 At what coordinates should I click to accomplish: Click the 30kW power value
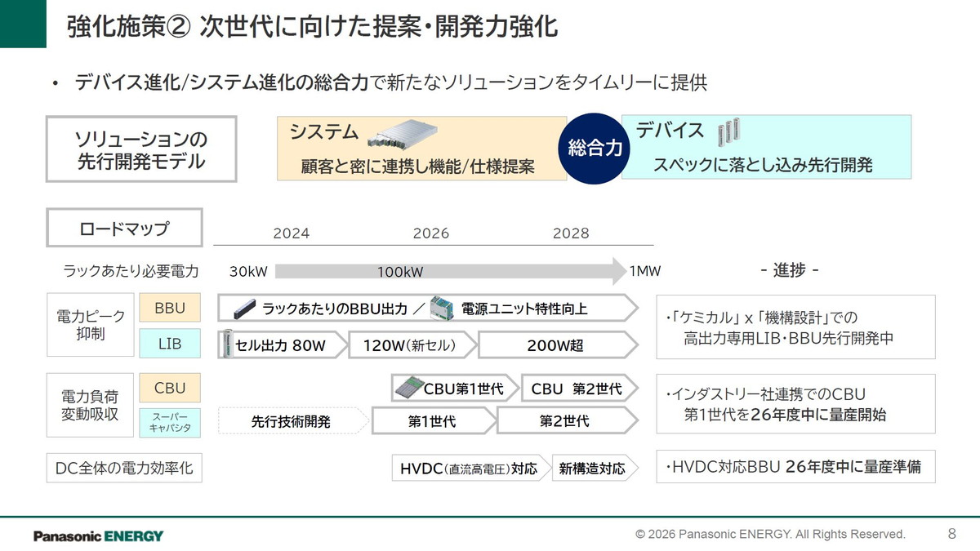pos(249,271)
